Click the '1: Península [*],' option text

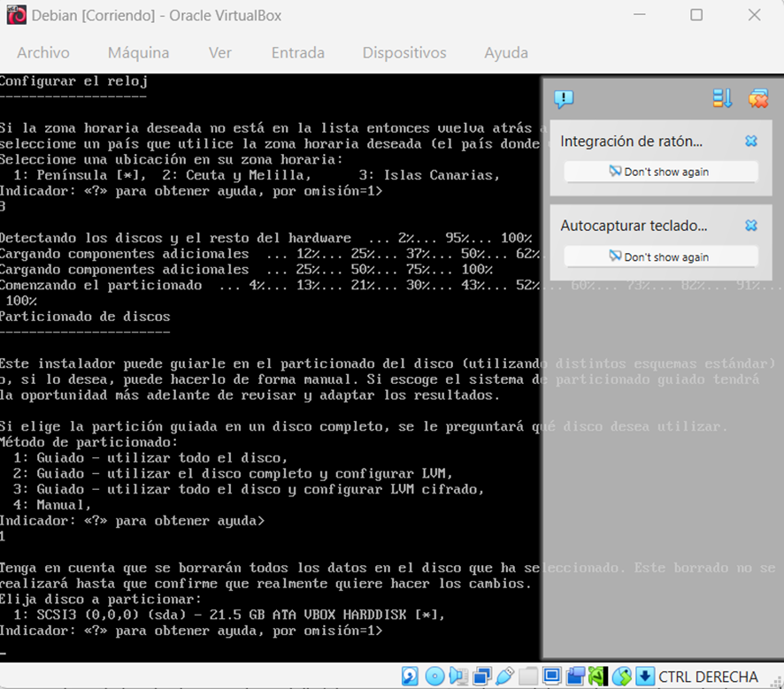[80, 175]
